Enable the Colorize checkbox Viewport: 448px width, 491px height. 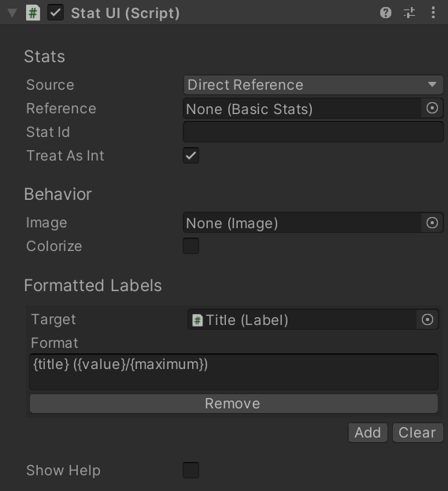(x=191, y=246)
